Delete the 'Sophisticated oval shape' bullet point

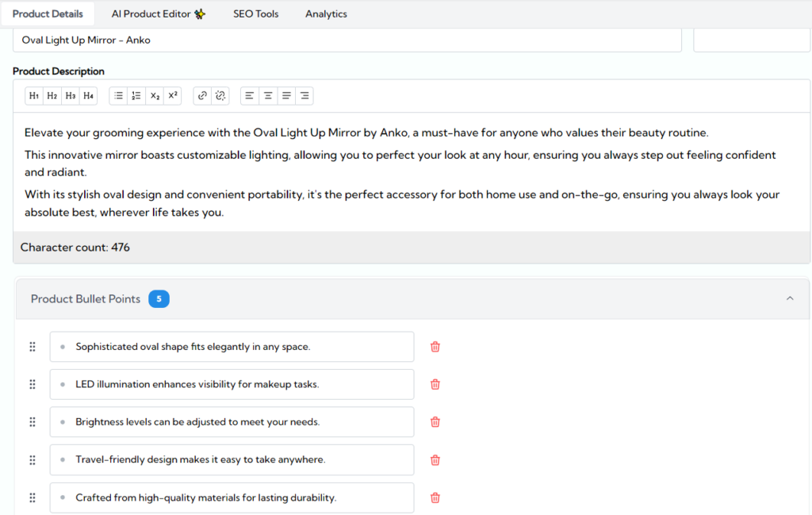pyautogui.click(x=435, y=347)
